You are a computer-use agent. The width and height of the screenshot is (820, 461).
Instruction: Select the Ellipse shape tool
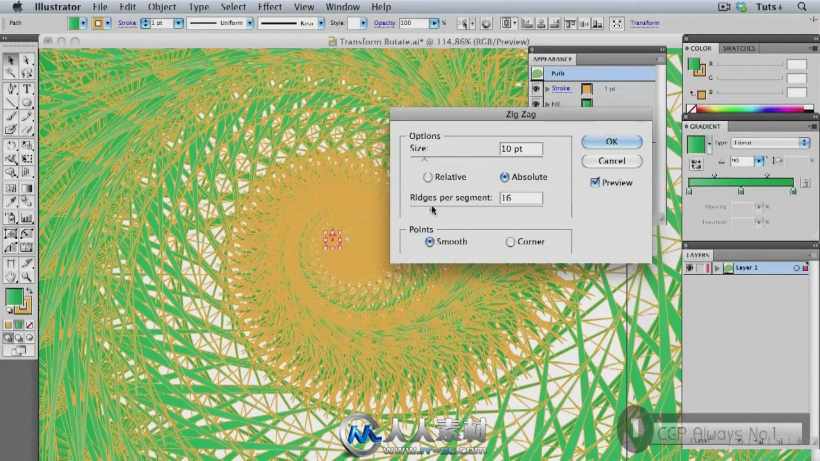[27, 102]
